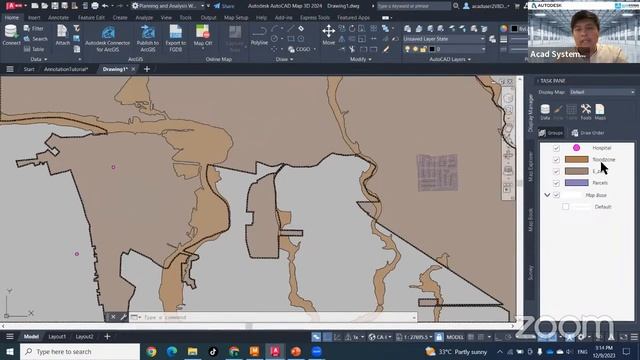This screenshot has height=360, width=640.
Task: Click the Share button
Action: click(x=224, y=6)
